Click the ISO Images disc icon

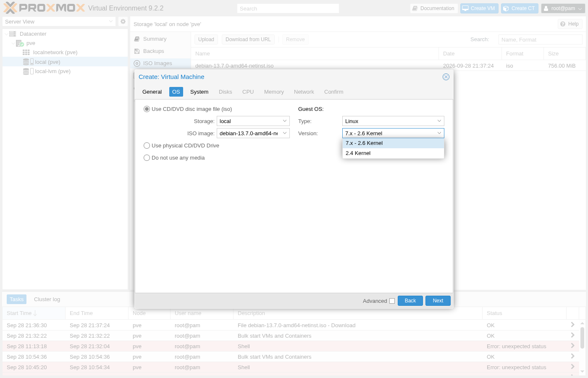137,63
